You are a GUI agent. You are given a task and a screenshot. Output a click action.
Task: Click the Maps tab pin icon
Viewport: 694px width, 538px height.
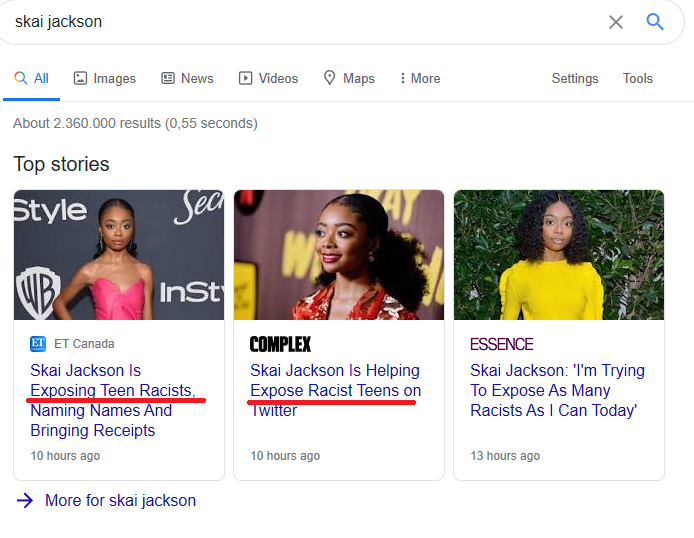[x=329, y=78]
